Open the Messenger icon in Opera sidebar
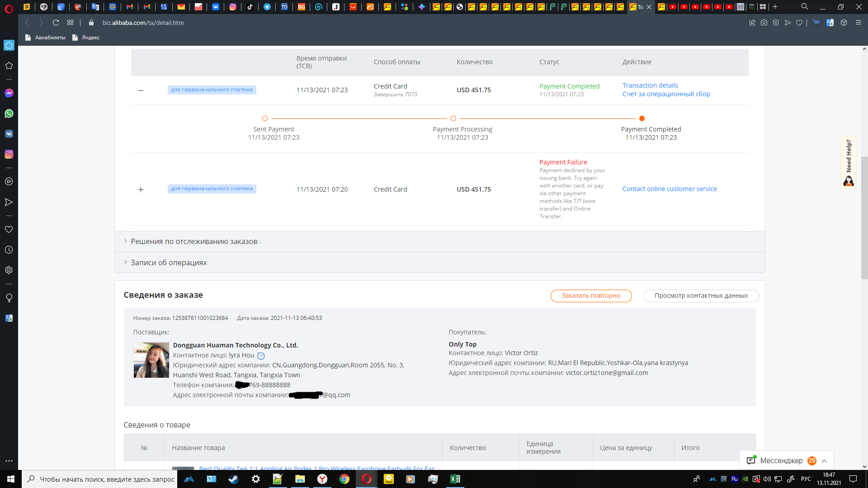Image resolution: width=868 pixels, height=488 pixels. tap(9, 93)
